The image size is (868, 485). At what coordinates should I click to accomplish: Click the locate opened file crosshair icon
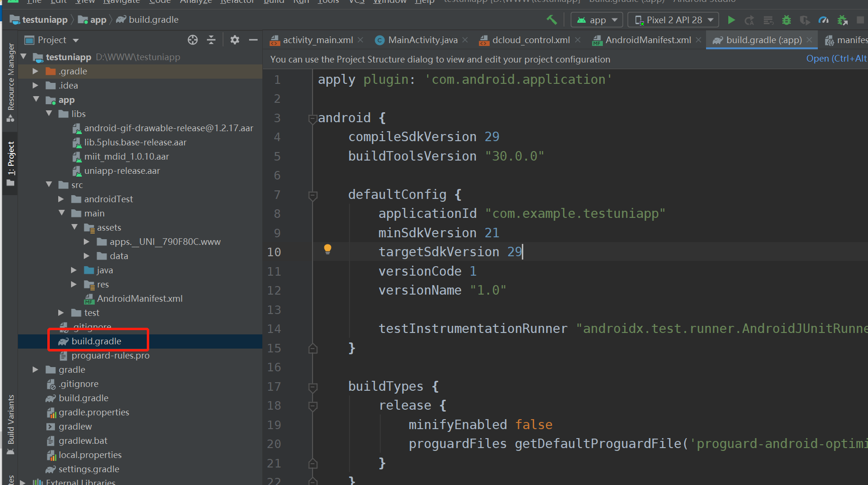click(193, 40)
